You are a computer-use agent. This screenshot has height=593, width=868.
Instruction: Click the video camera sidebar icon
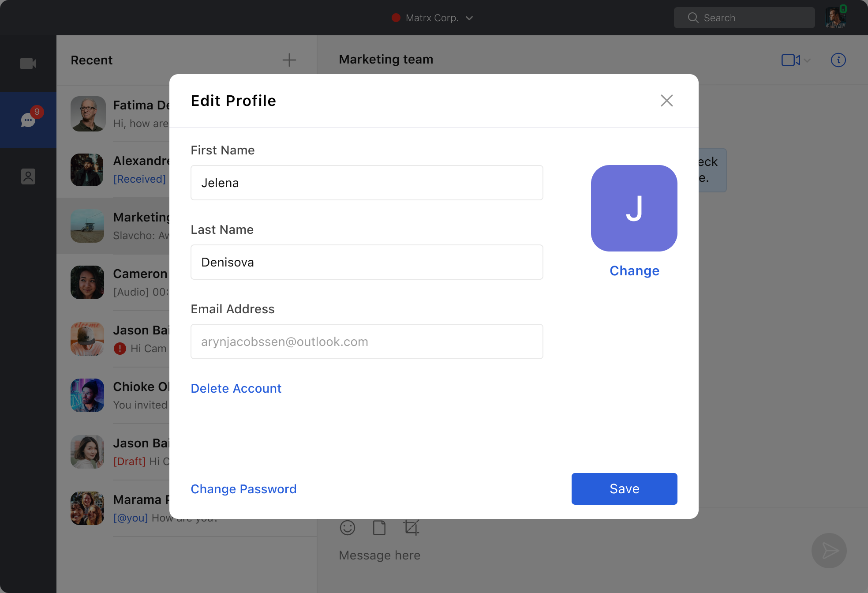click(28, 64)
